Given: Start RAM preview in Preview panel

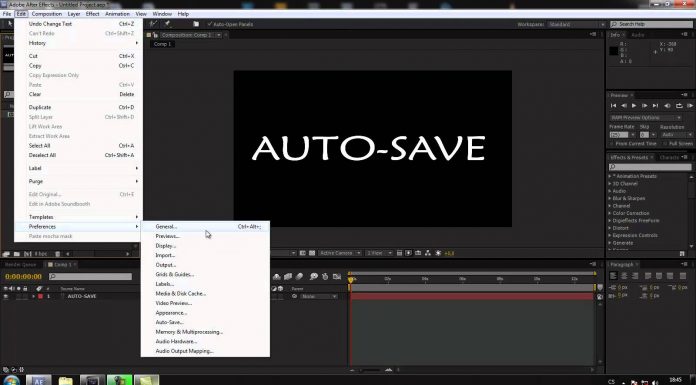Looking at the screenshot, I should pyautogui.click(x=690, y=106).
